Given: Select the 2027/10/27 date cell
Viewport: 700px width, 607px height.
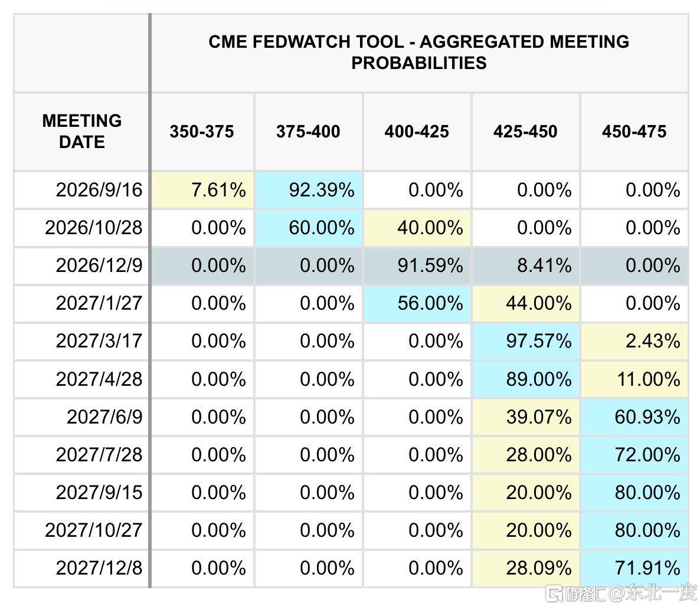Looking at the screenshot, I should pyautogui.click(x=81, y=531).
